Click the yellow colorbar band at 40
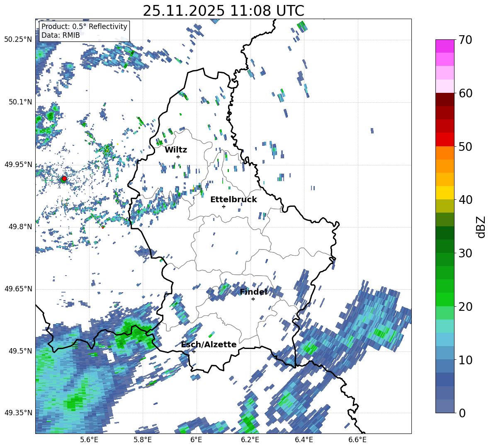Viewport: 491px width, 448px height. pyautogui.click(x=445, y=193)
